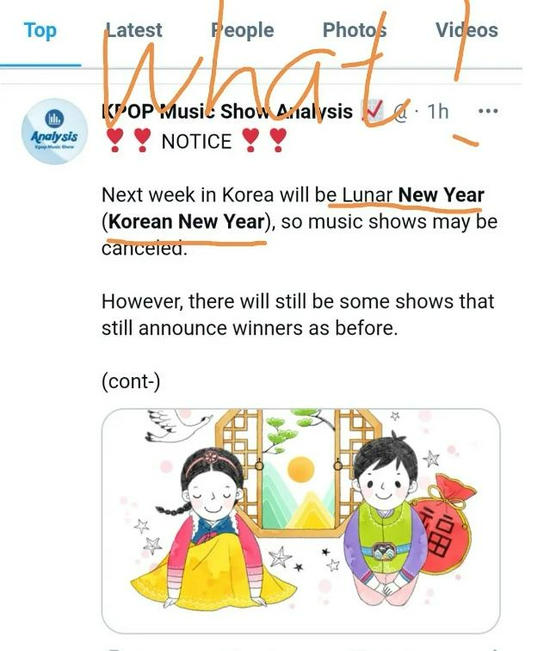Click the account handle @ symbol

(400, 113)
